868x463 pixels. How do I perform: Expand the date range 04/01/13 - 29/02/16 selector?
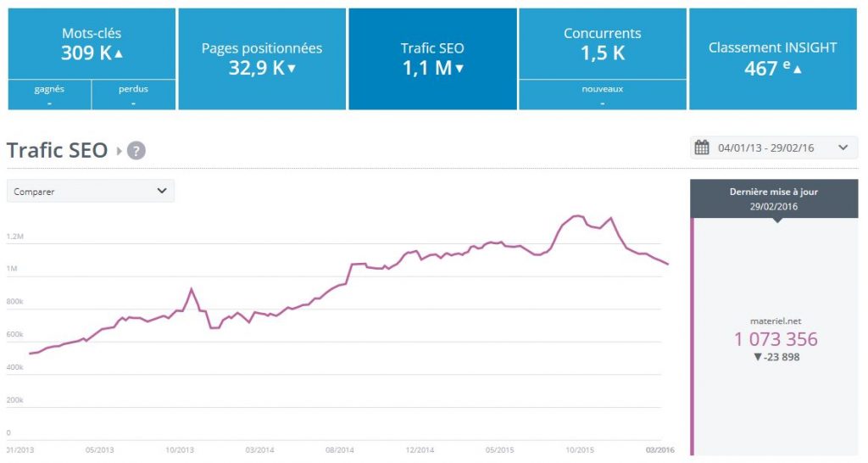point(843,148)
